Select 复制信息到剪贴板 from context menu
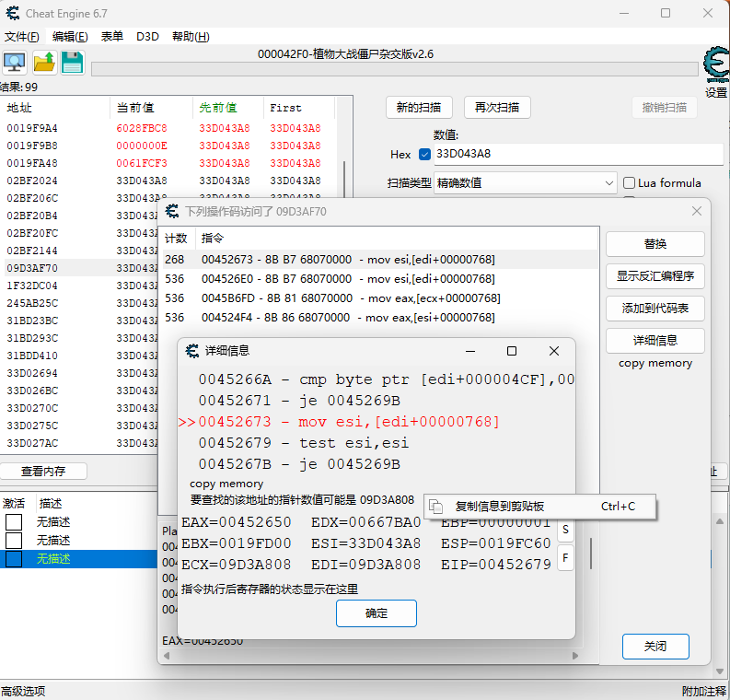The image size is (730, 700). 500,507
